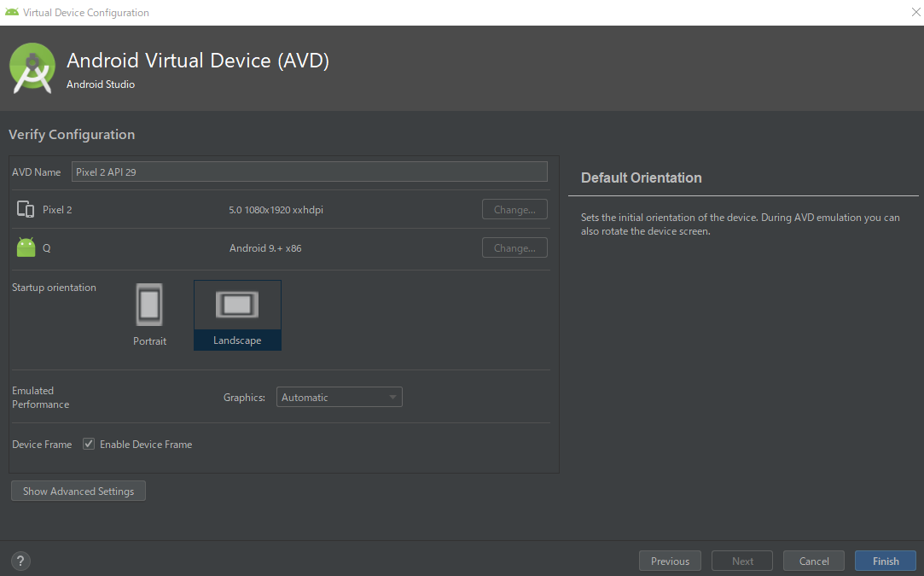Change the Q system image
This screenshot has width=924, height=576.
point(514,247)
